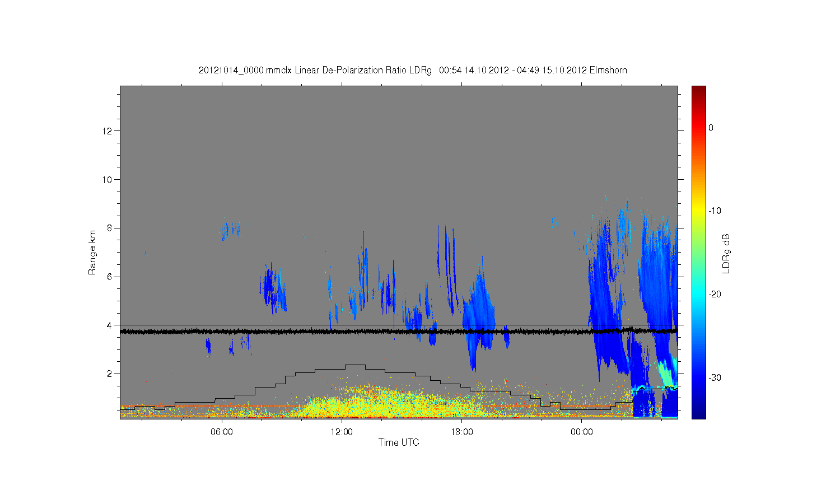
Task: Click the 4 km range tick label
Action: (x=110, y=325)
